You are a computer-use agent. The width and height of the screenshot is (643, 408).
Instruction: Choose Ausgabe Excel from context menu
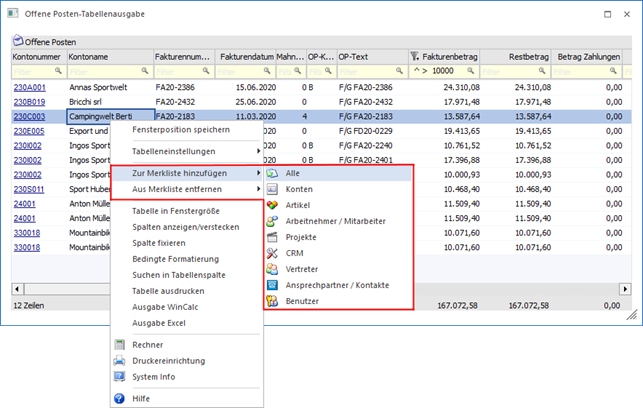(162, 322)
